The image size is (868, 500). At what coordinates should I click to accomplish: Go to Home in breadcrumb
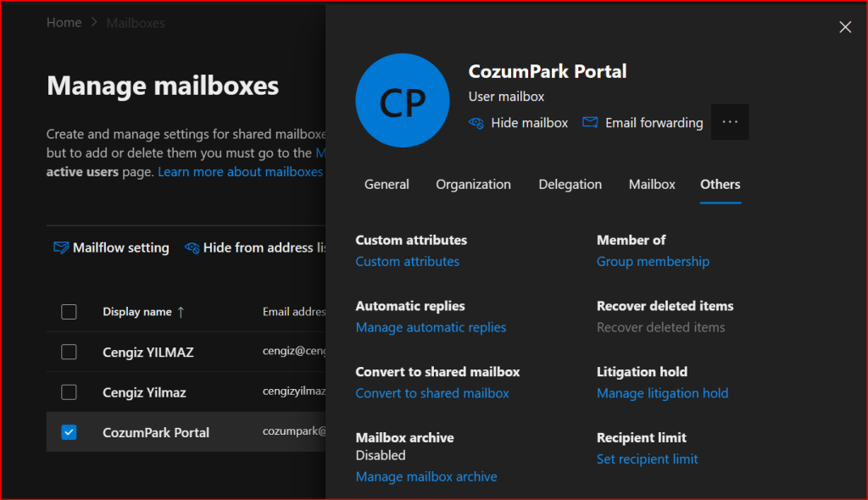click(x=64, y=23)
